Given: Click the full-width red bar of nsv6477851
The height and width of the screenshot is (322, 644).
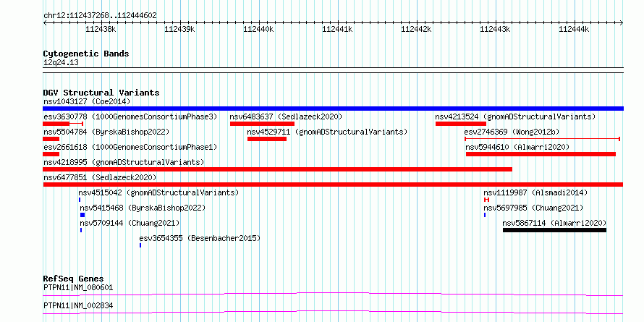Looking at the screenshot, I should pos(333,185).
